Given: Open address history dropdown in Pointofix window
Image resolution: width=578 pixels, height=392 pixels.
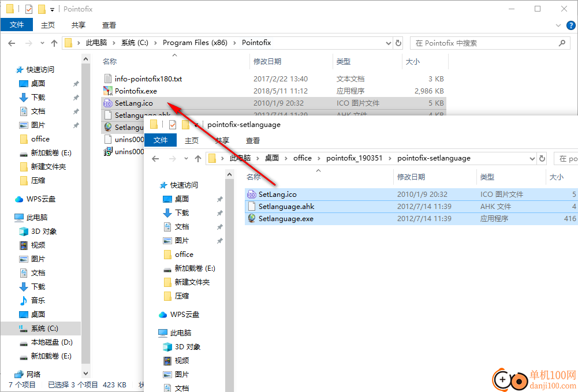Looking at the screenshot, I should point(388,43).
